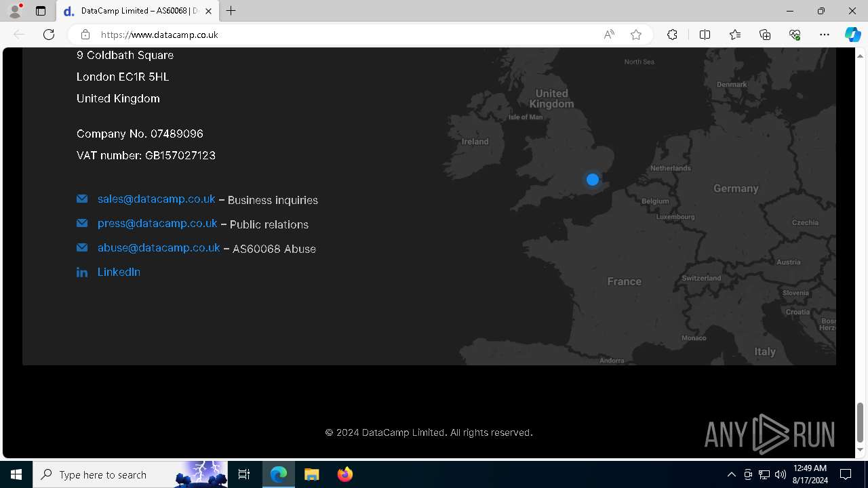Toggle split screen view
Screen dimensions: 868x488
point(705,35)
